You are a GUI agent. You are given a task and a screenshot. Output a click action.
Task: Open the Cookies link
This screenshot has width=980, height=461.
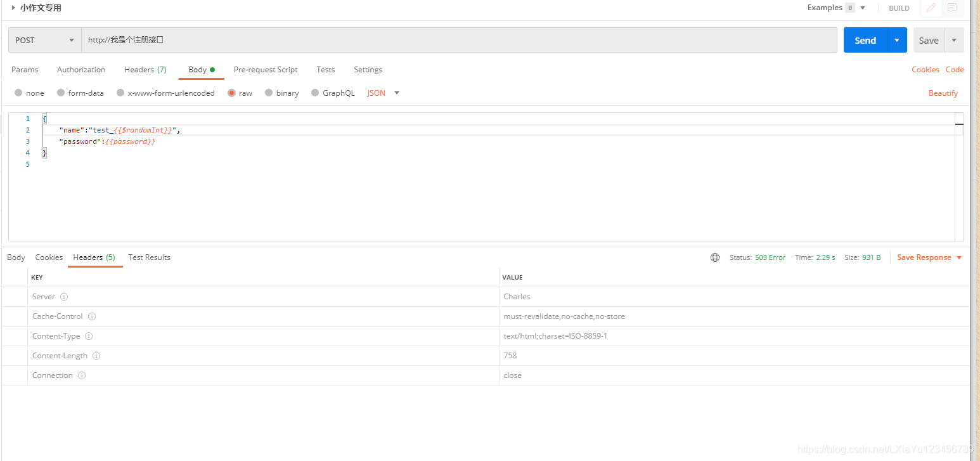925,70
